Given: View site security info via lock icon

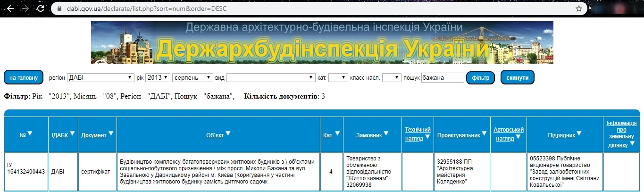Looking at the screenshot, I should click(x=59, y=8).
